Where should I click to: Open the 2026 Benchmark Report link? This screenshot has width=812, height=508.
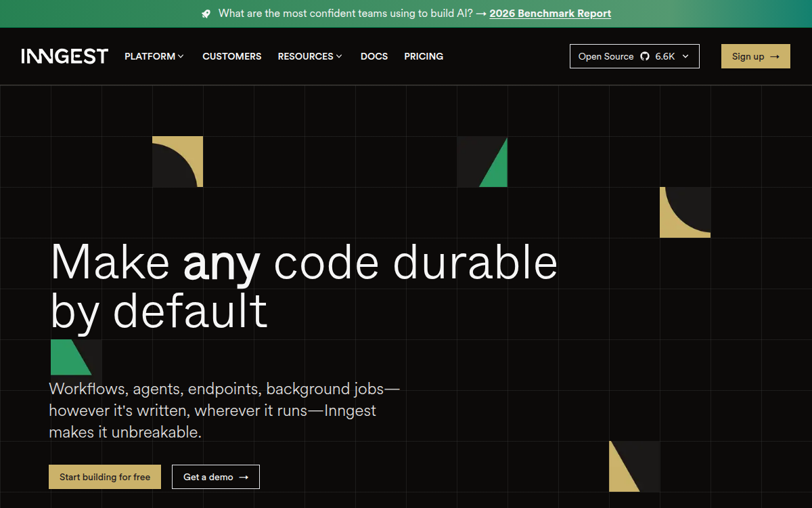[x=550, y=14]
